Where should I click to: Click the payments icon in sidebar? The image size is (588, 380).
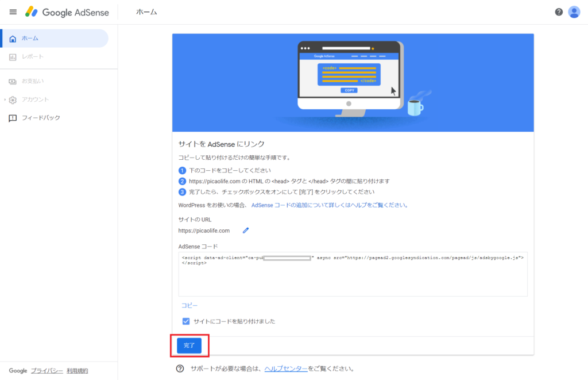pyautogui.click(x=13, y=82)
